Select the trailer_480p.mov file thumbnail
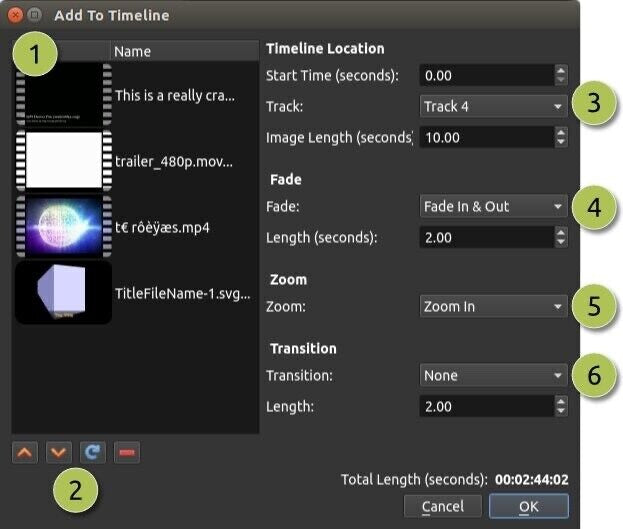Viewport: 623px width, 529px height. tap(63, 160)
